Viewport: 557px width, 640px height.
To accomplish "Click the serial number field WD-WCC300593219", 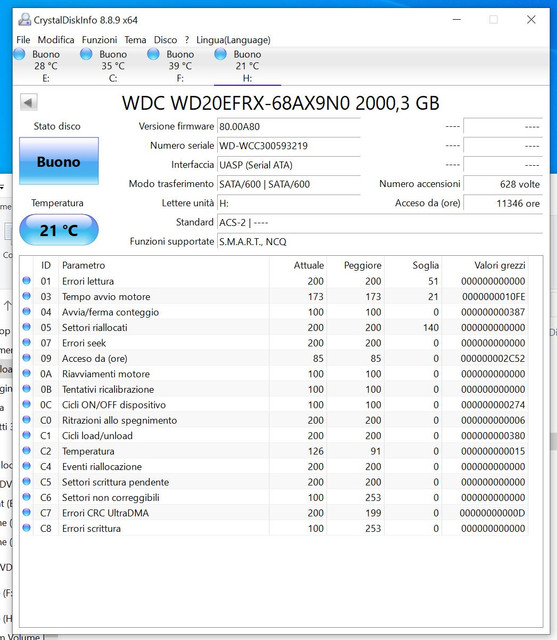I will (x=288, y=146).
